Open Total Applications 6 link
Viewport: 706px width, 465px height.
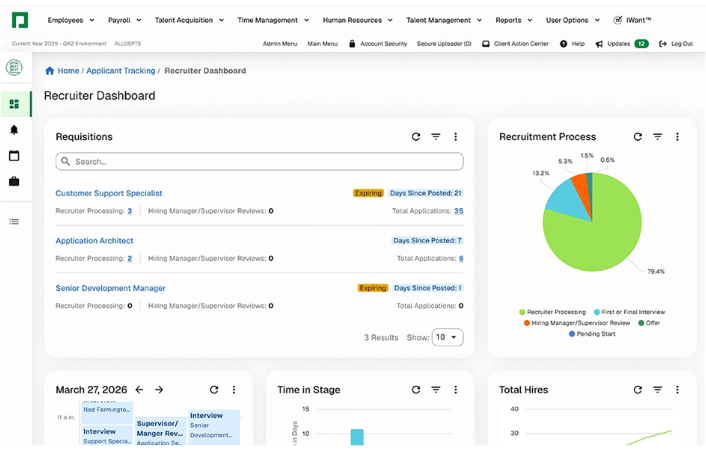click(x=461, y=258)
